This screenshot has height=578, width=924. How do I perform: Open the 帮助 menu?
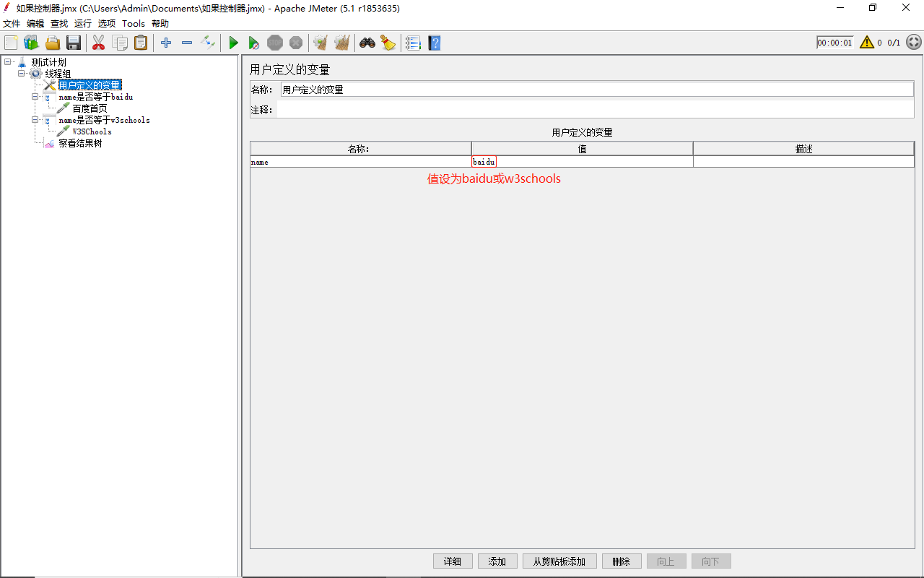point(160,23)
